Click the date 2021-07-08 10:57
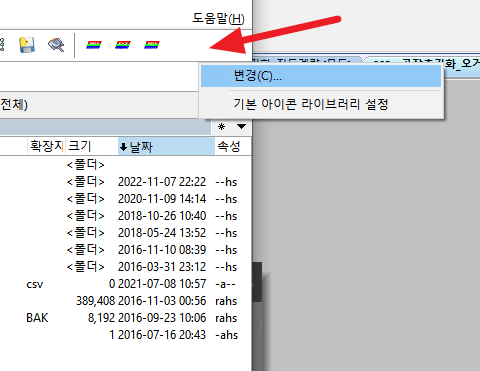 [x=162, y=284]
